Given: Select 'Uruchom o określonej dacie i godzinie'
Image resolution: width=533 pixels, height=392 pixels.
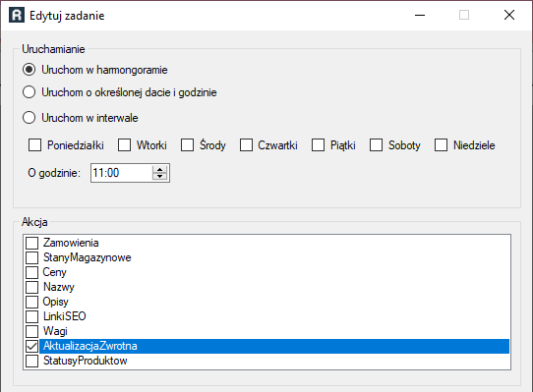Looking at the screenshot, I should (29, 92).
